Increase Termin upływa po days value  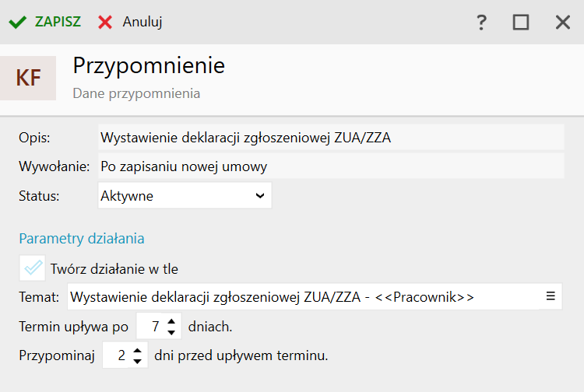coord(171,321)
